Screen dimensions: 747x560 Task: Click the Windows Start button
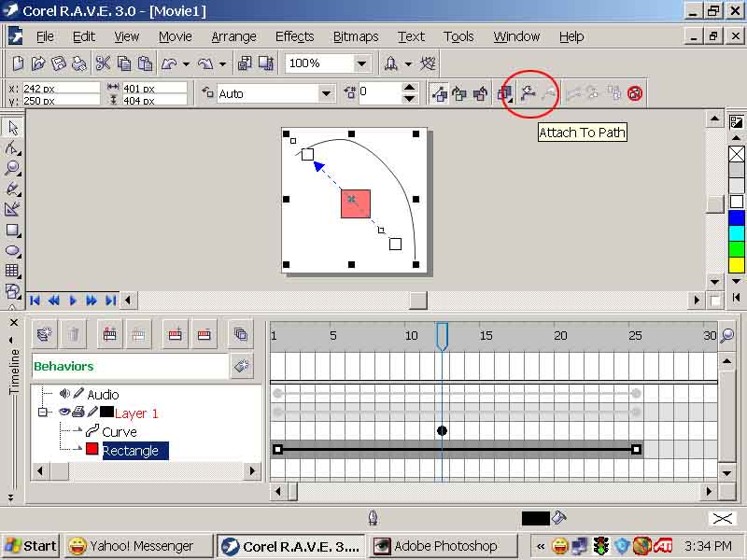31,546
